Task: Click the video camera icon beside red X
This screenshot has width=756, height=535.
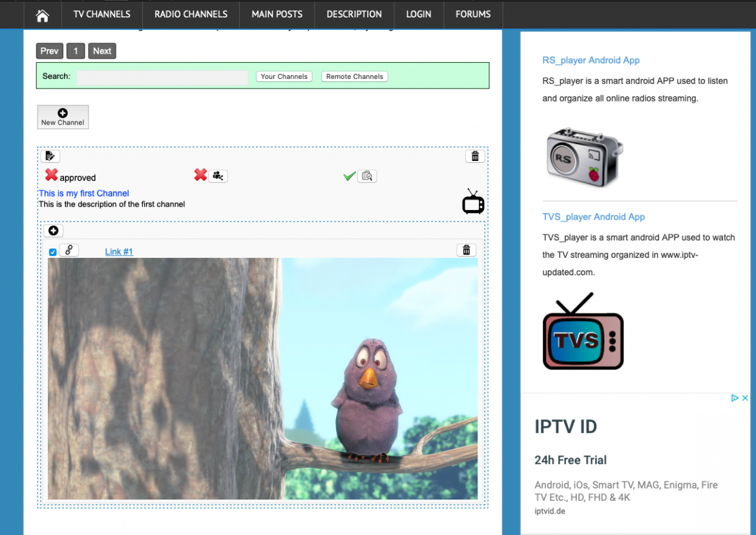Action: tap(218, 176)
